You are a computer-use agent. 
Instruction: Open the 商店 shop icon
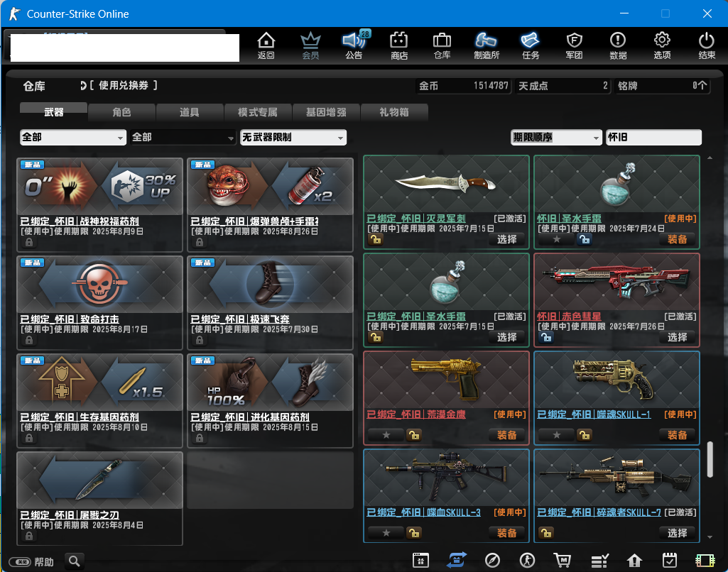click(x=399, y=45)
